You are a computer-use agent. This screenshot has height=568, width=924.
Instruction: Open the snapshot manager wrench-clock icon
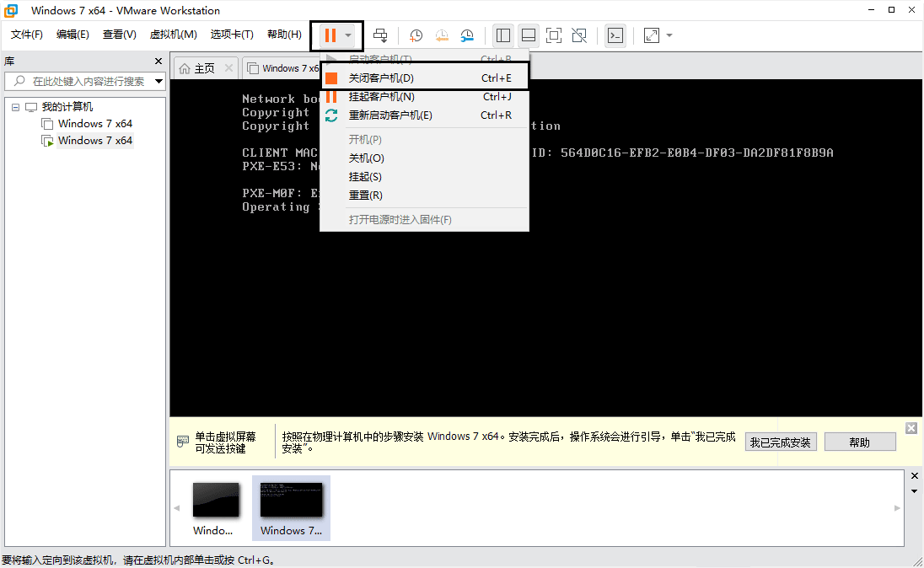467,35
